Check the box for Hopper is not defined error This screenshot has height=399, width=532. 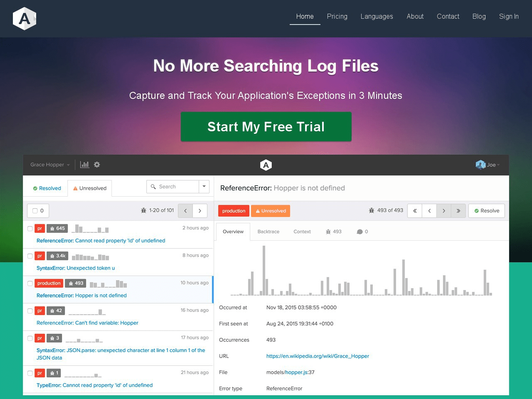30,283
